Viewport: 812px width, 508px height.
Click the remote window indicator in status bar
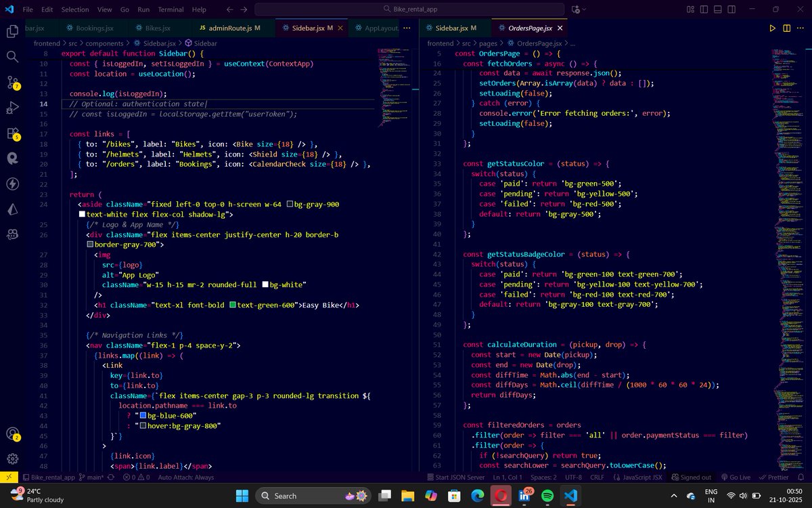pyautogui.click(x=8, y=477)
